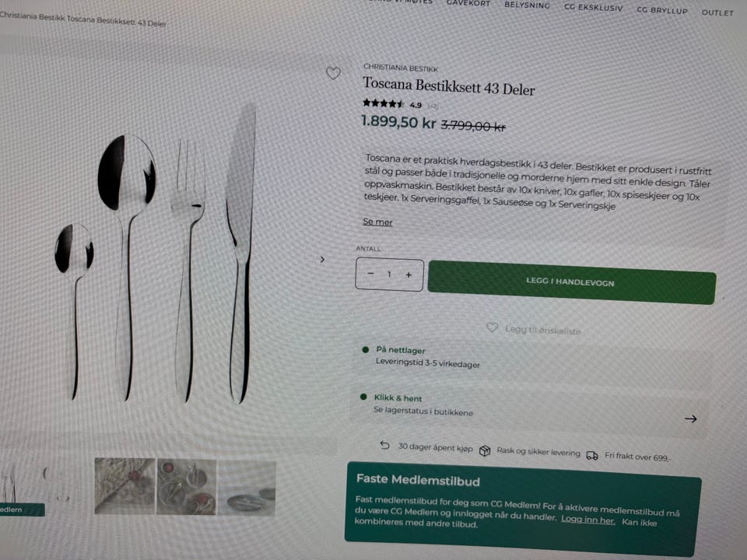Open the Outlet menu item
This screenshot has height=560, width=747.
pos(717,13)
